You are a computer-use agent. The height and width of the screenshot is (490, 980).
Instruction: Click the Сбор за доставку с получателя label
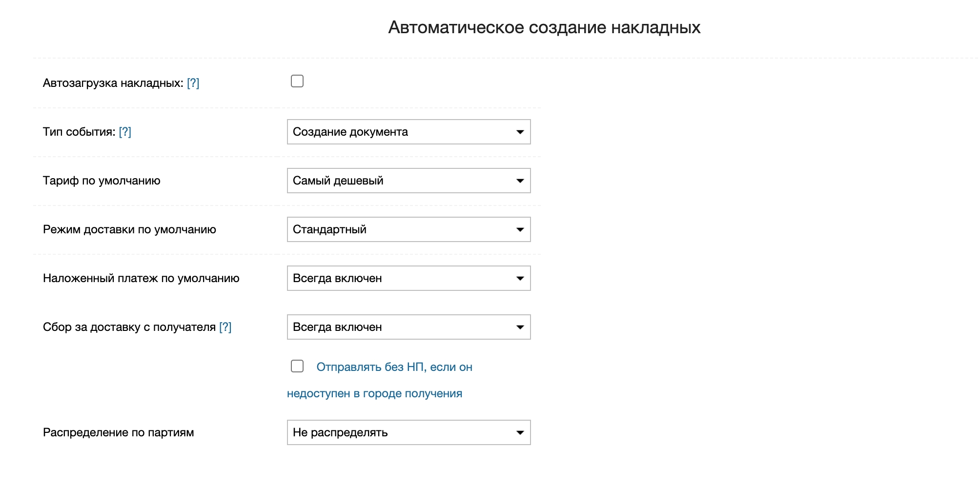point(129,327)
